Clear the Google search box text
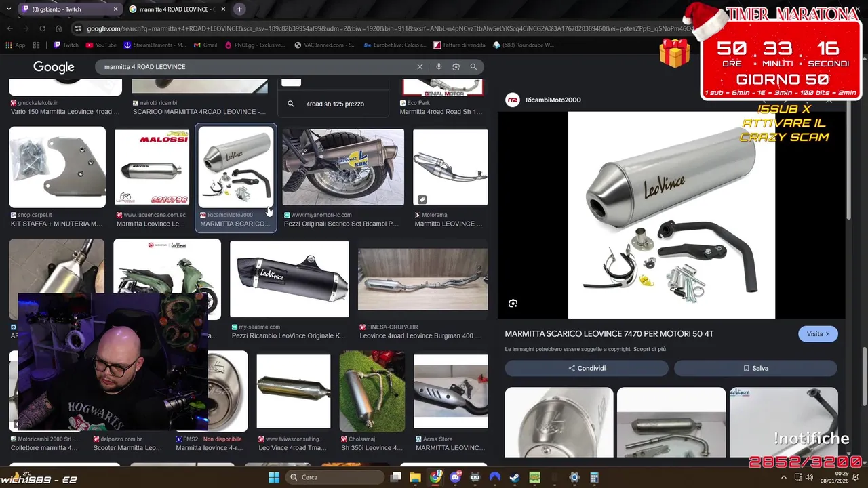The width and height of the screenshot is (868, 488). (x=420, y=67)
